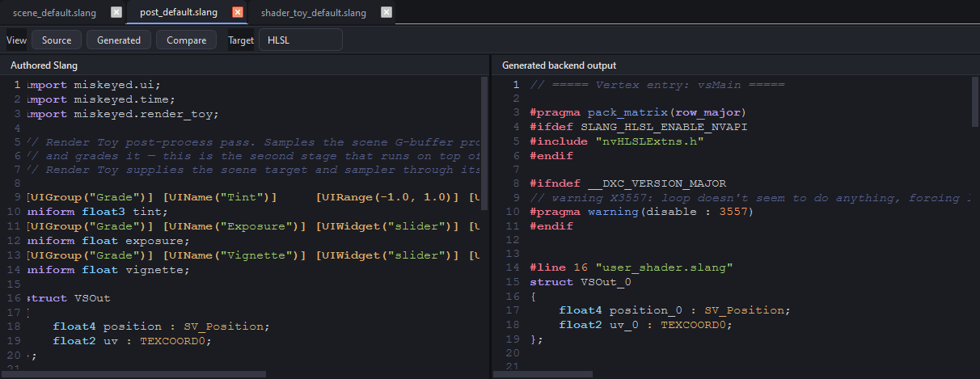Click '#pragma warning(disable : 3557)' line

pyautogui.click(x=641, y=213)
